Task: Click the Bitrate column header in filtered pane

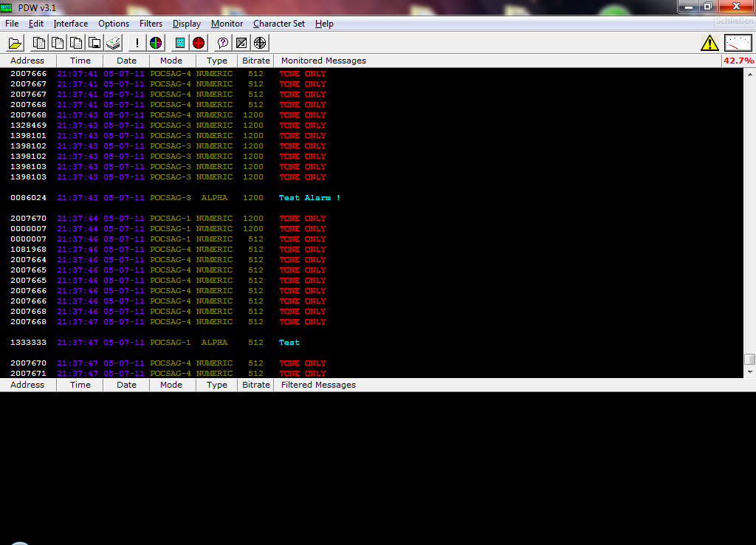Action: click(x=256, y=385)
